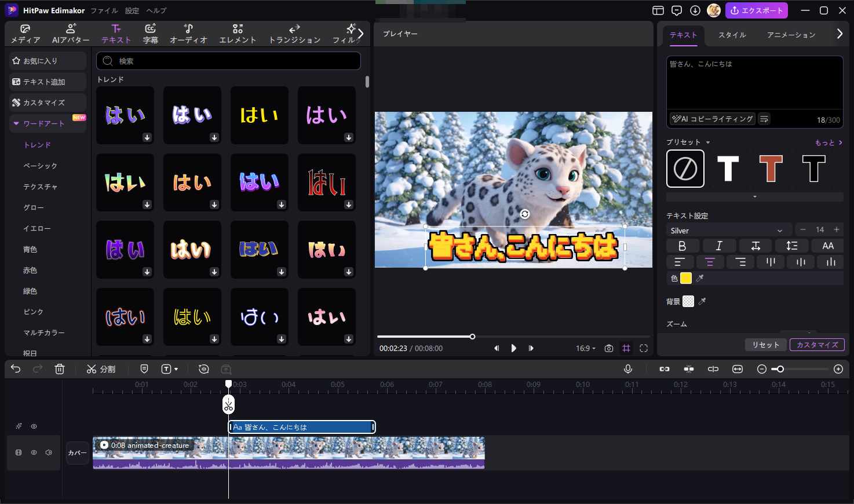The image size is (854, 504).
Task: Take a snapshot of the preview
Action: click(x=609, y=348)
